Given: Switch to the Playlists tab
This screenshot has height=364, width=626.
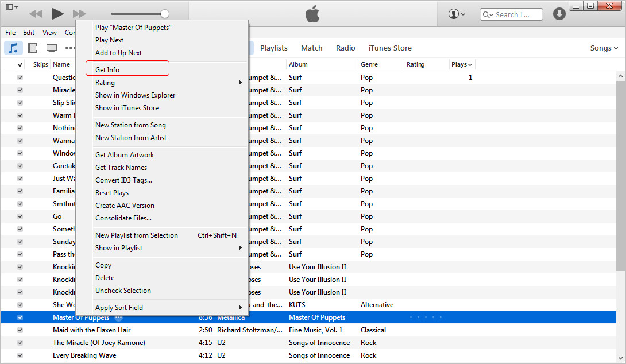Looking at the screenshot, I should (274, 48).
